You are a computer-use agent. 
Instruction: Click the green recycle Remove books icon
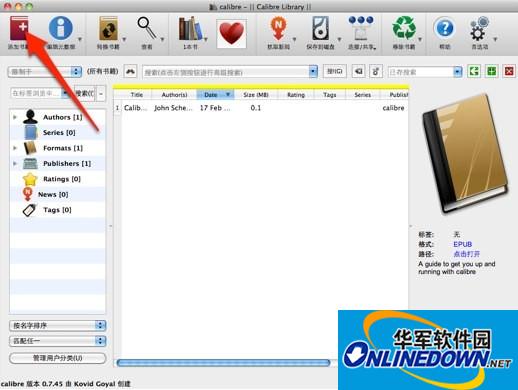coord(404,28)
